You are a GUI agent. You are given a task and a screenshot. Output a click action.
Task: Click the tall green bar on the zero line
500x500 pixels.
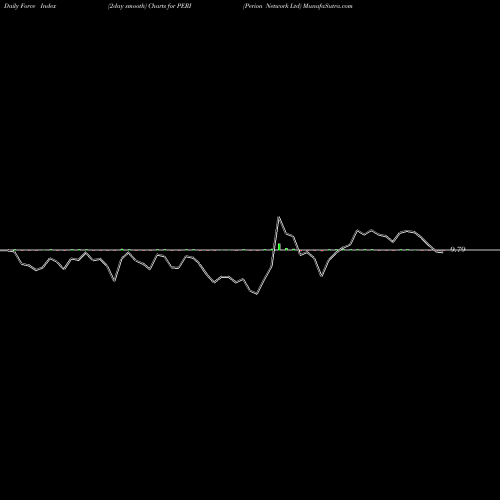279,246
